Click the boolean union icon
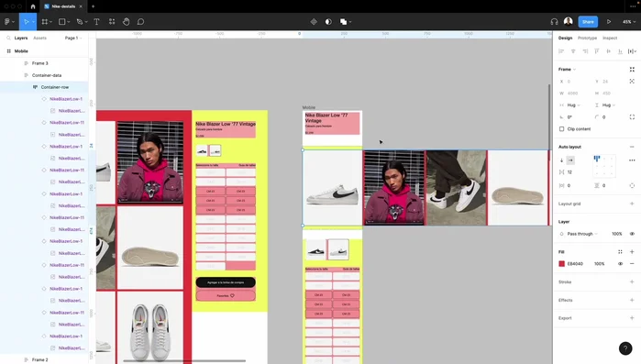This screenshot has height=364, width=641. click(343, 22)
